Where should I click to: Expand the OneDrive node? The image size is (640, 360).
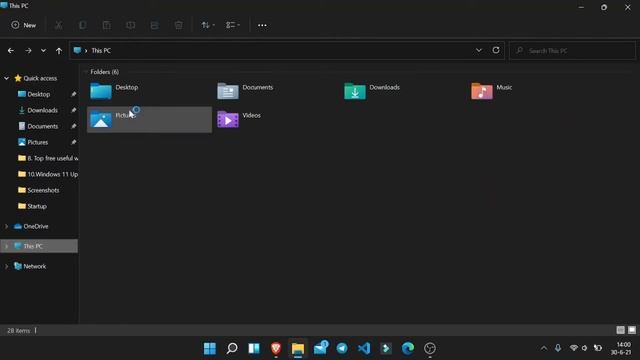point(7,226)
